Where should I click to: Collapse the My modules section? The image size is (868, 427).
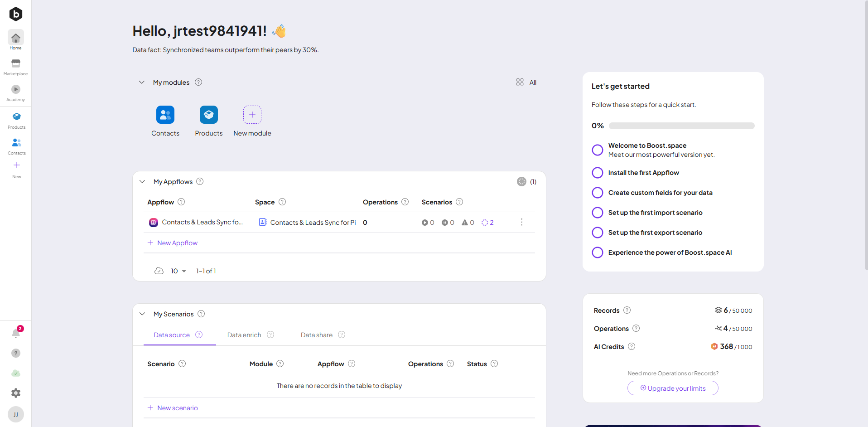(x=142, y=82)
